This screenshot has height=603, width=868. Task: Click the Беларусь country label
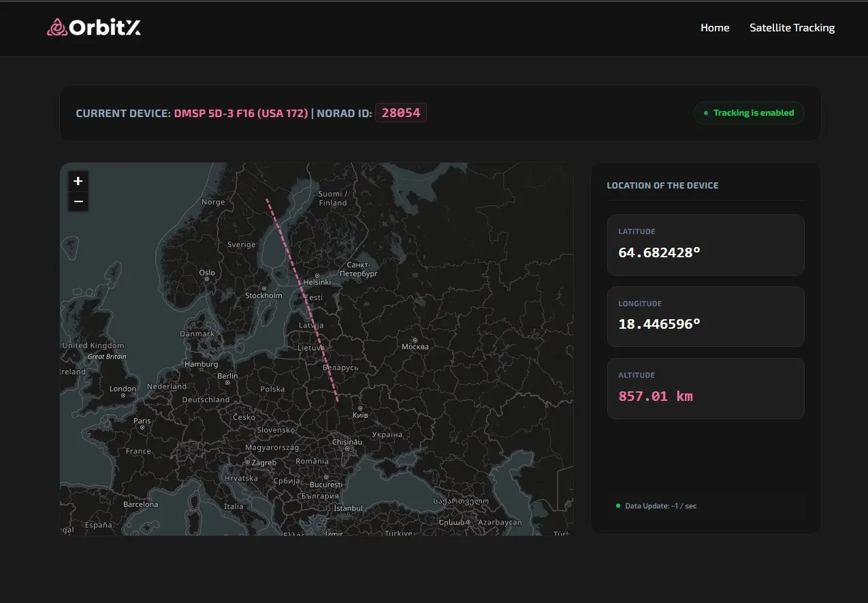(x=340, y=368)
